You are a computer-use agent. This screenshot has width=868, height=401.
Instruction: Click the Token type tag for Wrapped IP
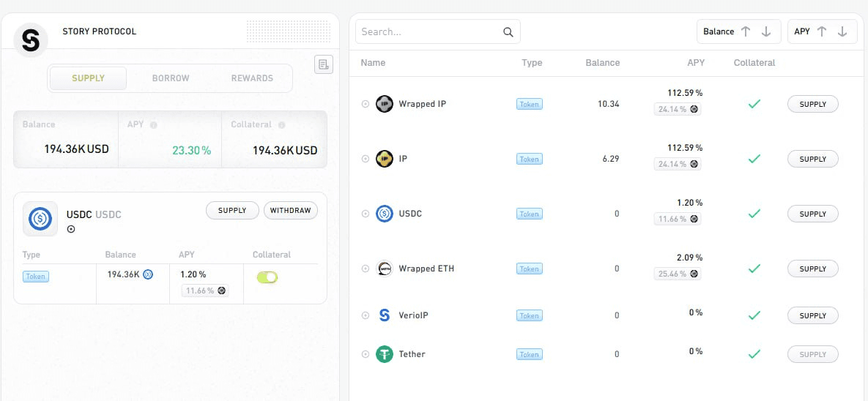pyautogui.click(x=529, y=104)
